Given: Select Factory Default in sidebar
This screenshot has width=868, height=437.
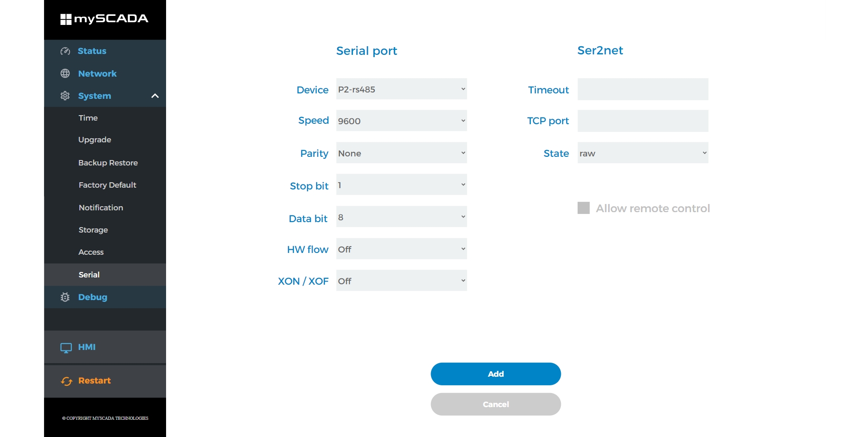Looking at the screenshot, I should pos(108,185).
